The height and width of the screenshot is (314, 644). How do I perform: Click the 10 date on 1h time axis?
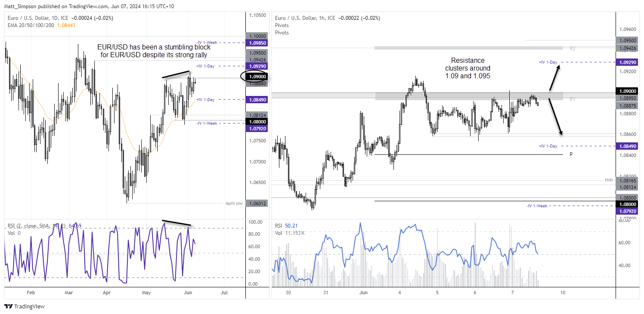click(563, 292)
